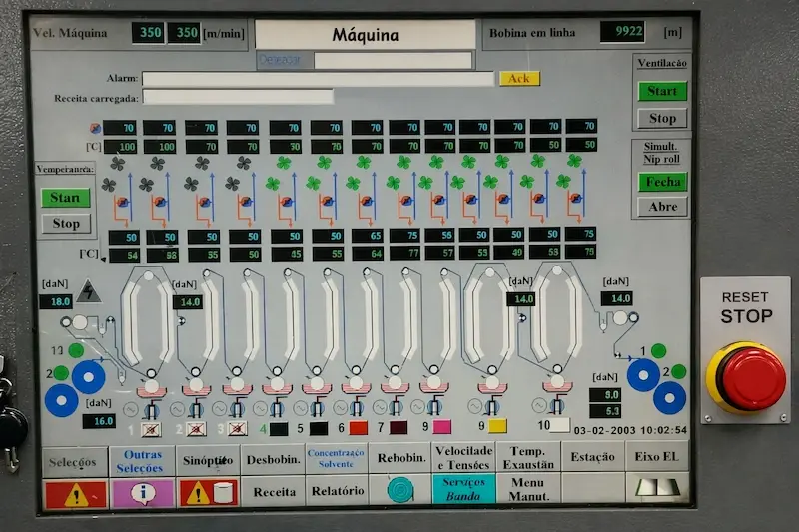
Task: Close nip rolls with the Fecha button
Action: pos(662,182)
